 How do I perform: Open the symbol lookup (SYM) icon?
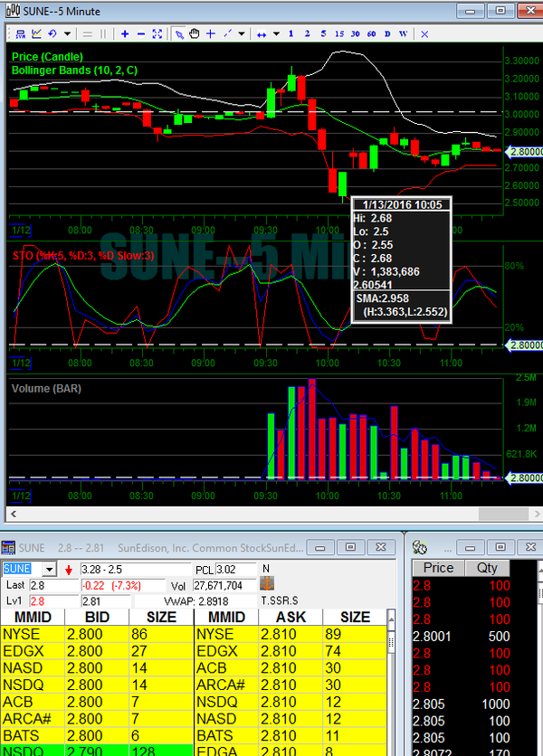click(x=17, y=33)
